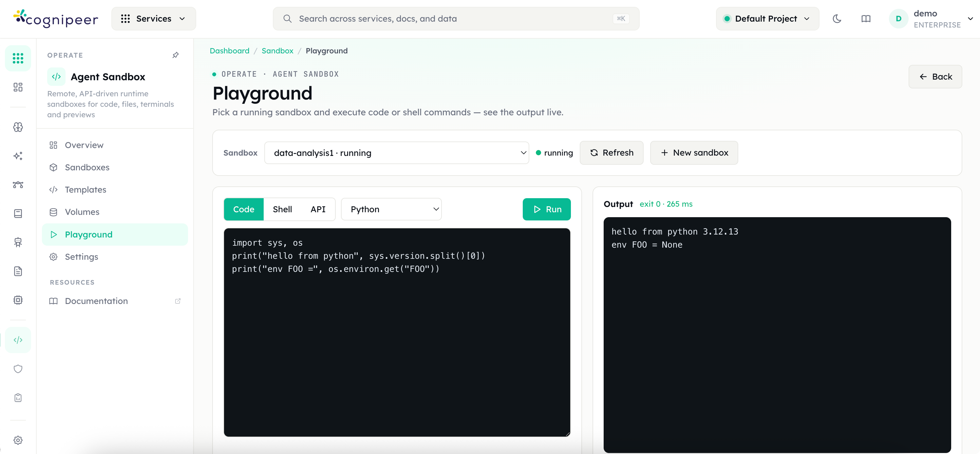
Task: Open the code brackets icon in left rail
Action: click(18, 340)
